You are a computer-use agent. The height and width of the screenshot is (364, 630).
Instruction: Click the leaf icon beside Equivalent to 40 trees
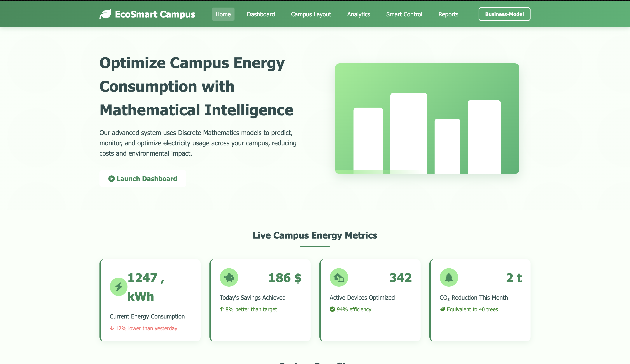pyautogui.click(x=442, y=309)
